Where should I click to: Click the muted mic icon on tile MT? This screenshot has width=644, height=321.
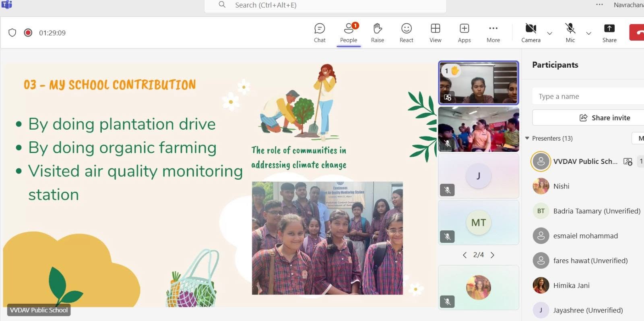point(447,236)
